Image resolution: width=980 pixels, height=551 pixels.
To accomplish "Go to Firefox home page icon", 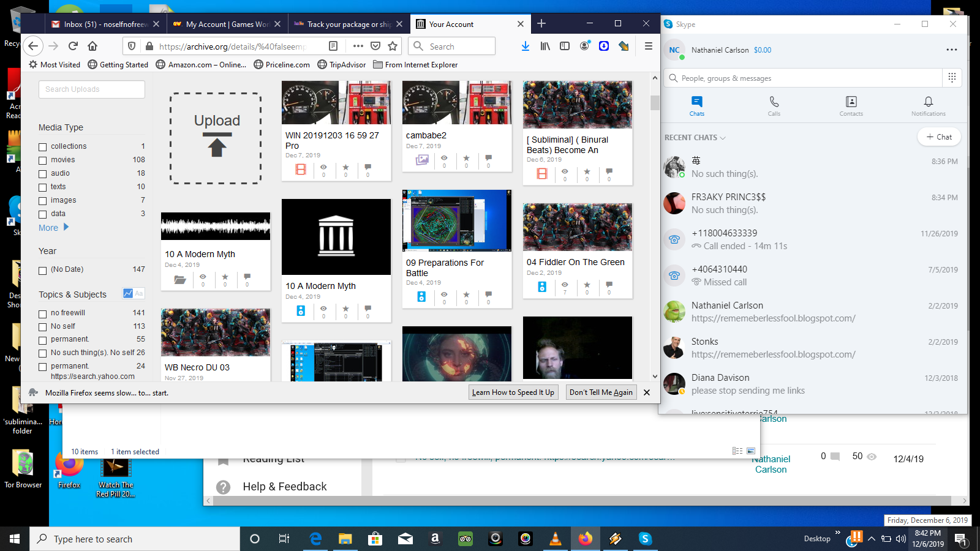I will click(x=92, y=46).
